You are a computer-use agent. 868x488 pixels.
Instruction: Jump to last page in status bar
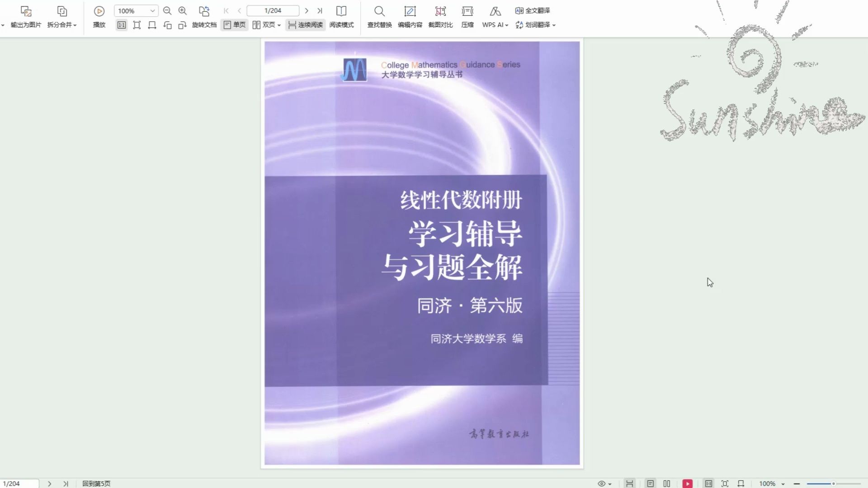point(66,483)
